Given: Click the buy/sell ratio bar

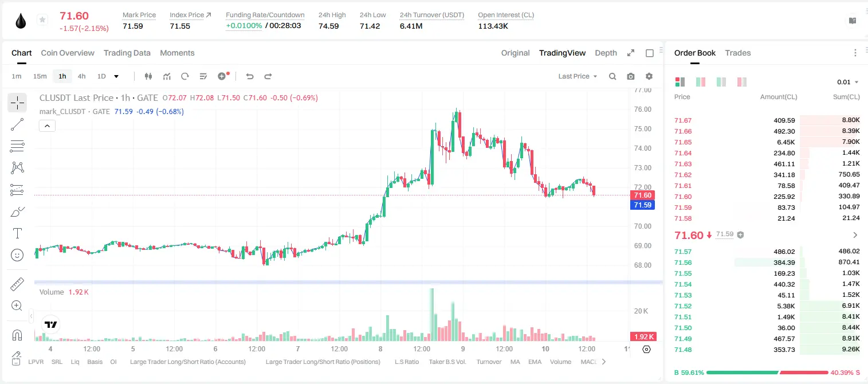Looking at the screenshot, I should click(767, 372).
